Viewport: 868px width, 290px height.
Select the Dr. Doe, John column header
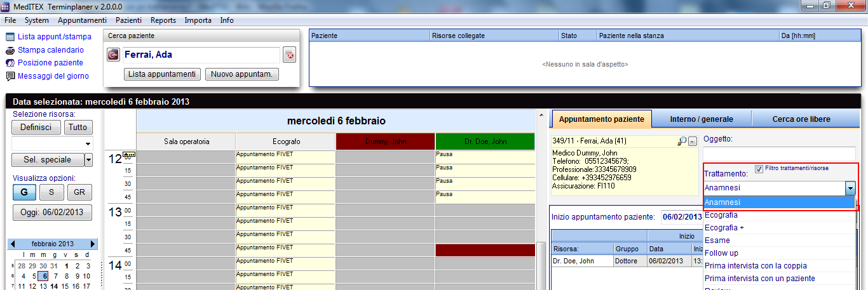pyautogui.click(x=485, y=142)
